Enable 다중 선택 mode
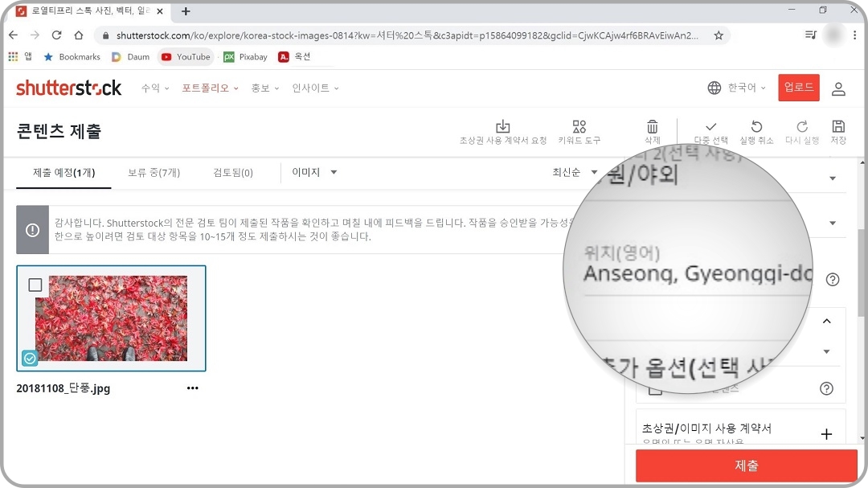Image resolution: width=868 pixels, height=488 pixels. coord(709,127)
